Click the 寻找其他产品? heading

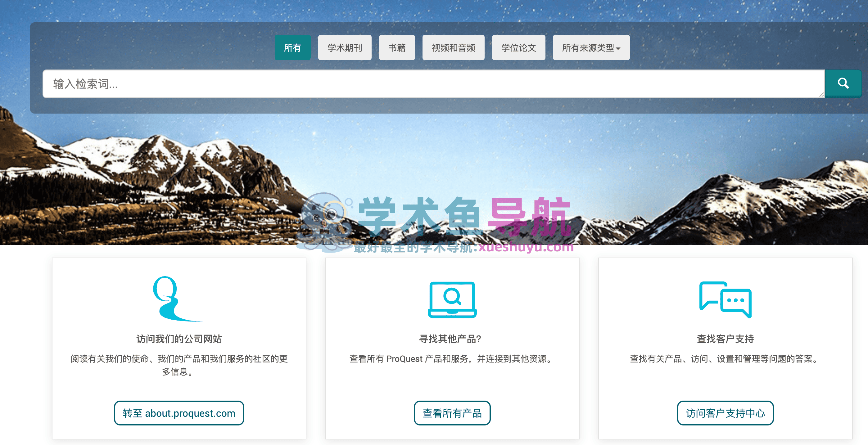(x=450, y=339)
